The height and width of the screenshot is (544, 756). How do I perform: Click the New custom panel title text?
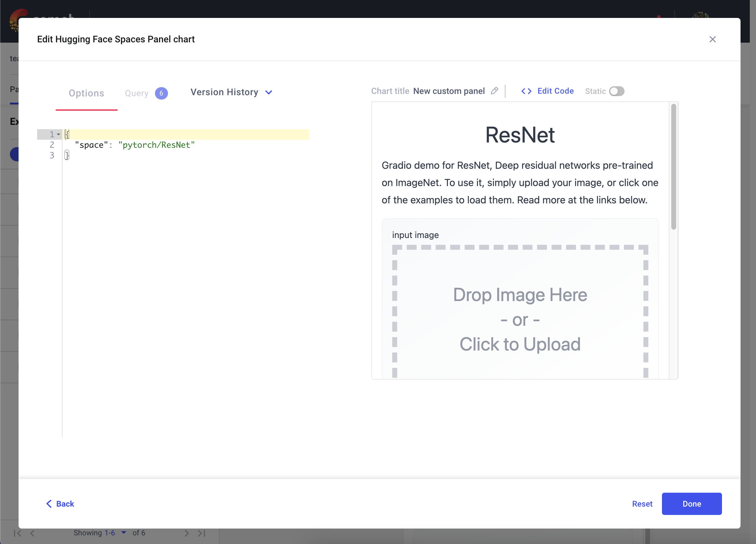coord(449,91)
